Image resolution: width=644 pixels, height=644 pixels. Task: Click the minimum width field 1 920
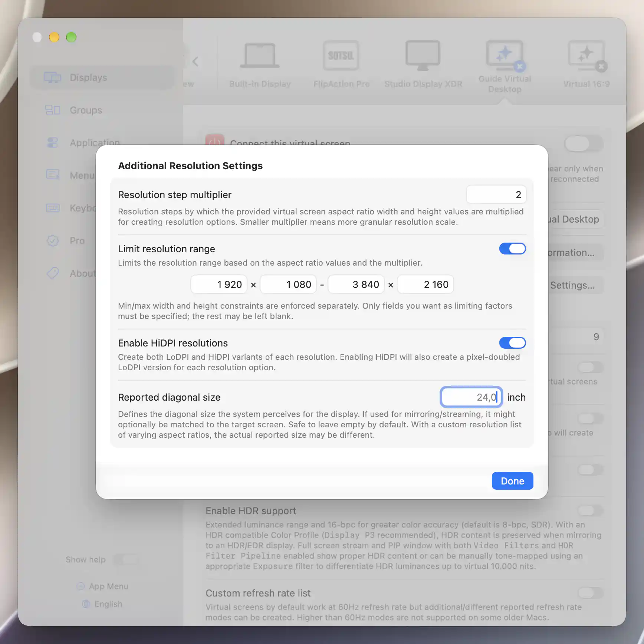pos(219,284)
